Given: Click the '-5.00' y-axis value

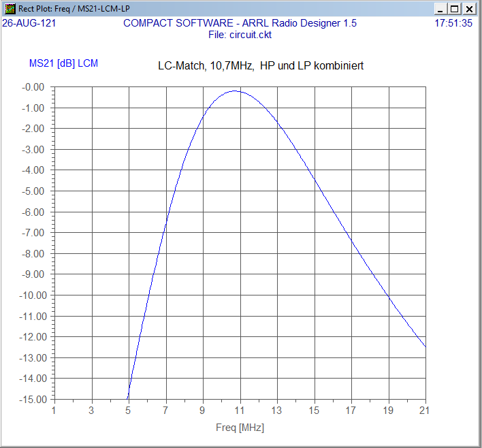Looking at the screenshot, I should click(x=33, y=191).
